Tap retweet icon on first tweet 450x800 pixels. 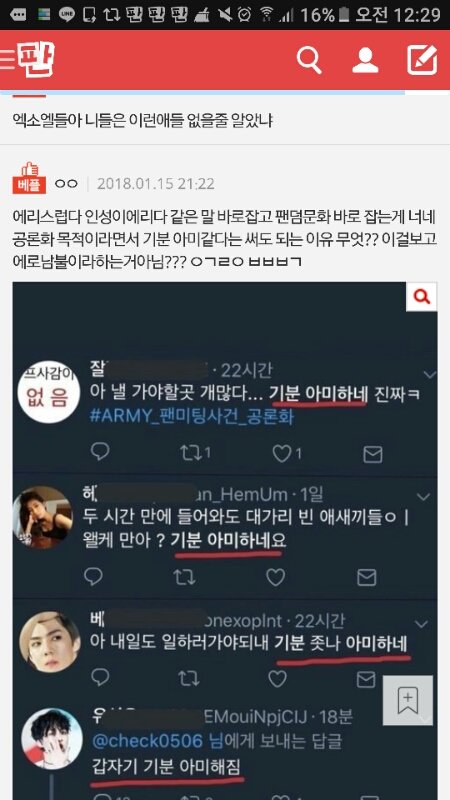coord(191,453)
